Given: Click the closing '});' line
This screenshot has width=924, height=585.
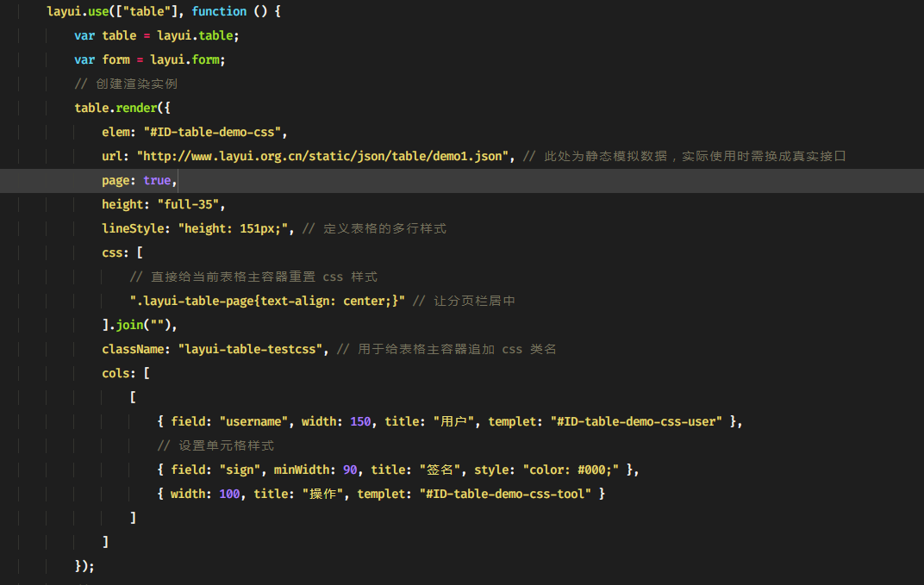Looking at the screenshot, I should pyautogui.click(x=84, y=567).
